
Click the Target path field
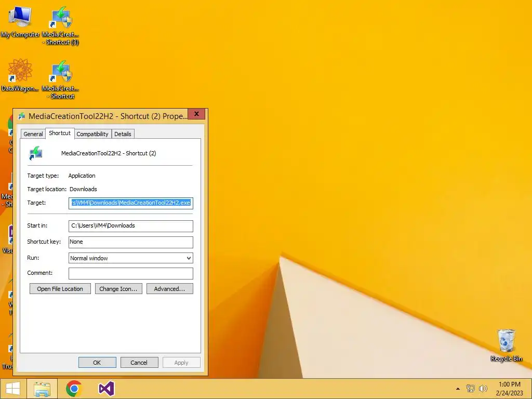point(130,203)
